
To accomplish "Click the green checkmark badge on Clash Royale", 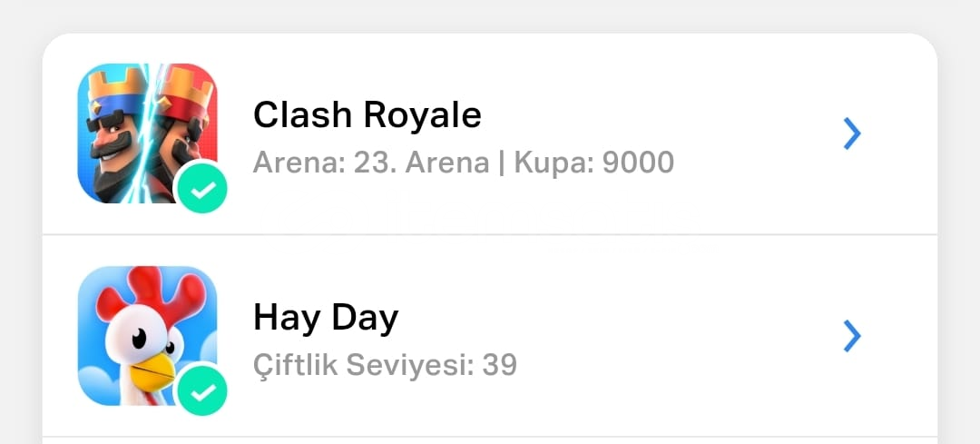I will pos(201,187).
